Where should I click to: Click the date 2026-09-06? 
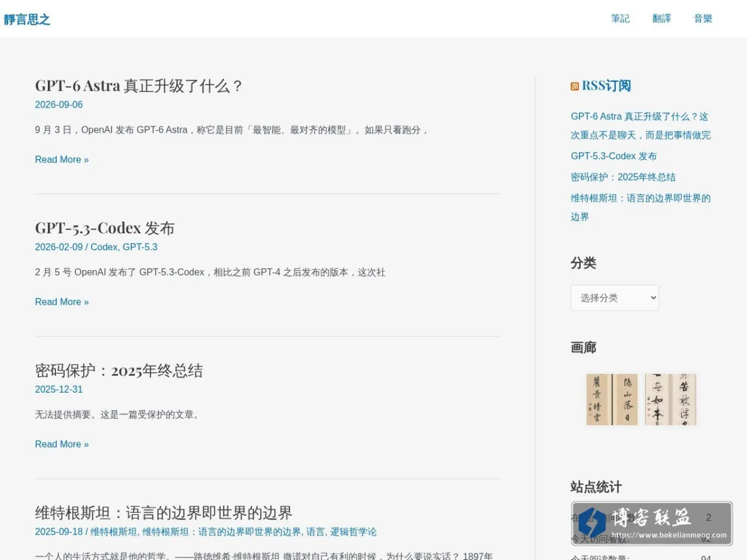(59, 105)
